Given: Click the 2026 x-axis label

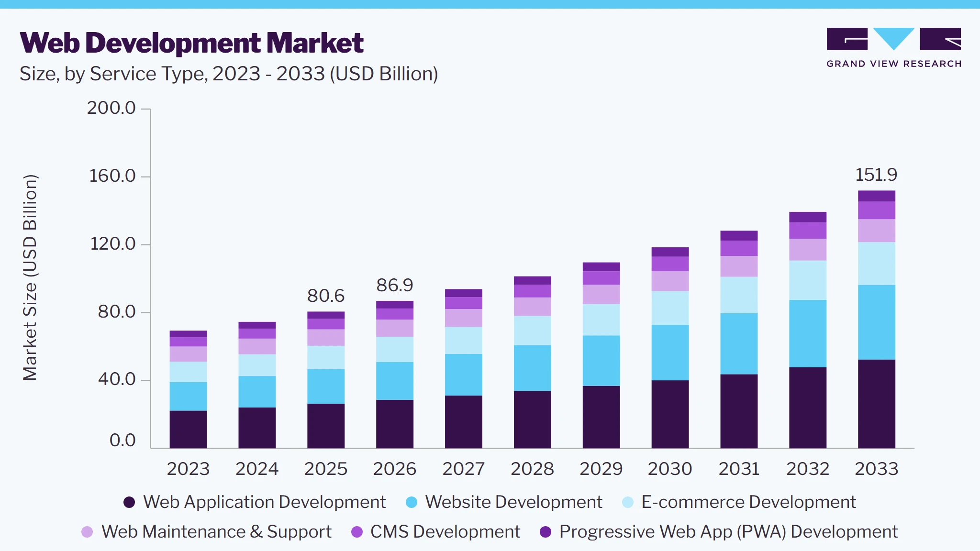Looking at the screenshot, I should [x=395, y=469].
